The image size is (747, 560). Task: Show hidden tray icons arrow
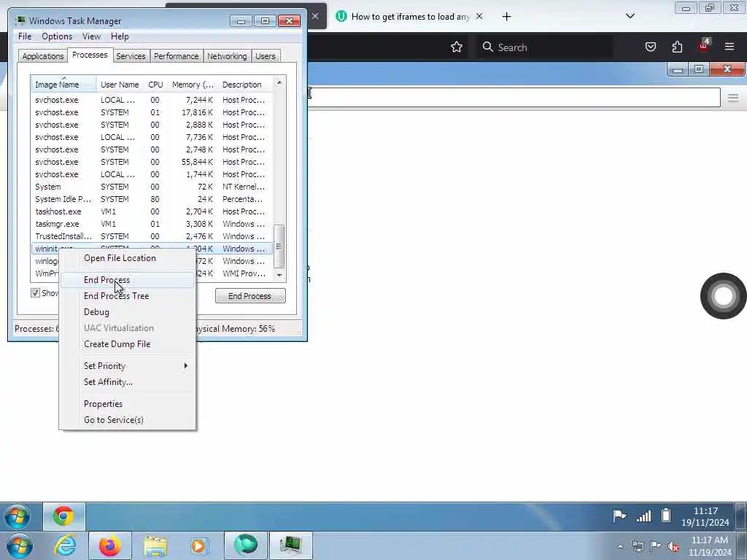click(620, 547)
